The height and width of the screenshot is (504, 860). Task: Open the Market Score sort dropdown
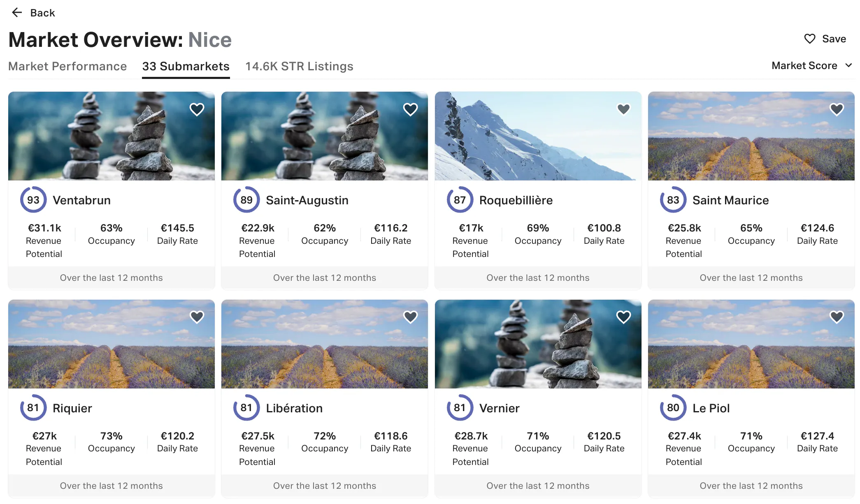coord(811,66)
